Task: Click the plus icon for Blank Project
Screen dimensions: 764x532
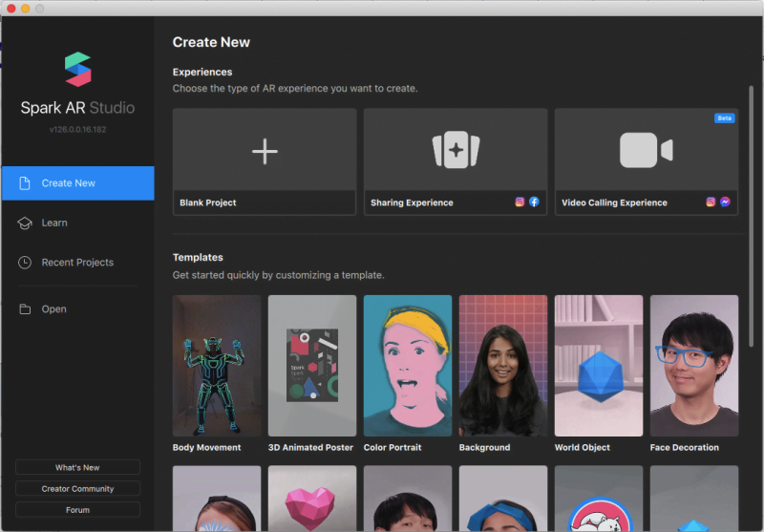Action: pyautogui.click(x=265, y=151)
